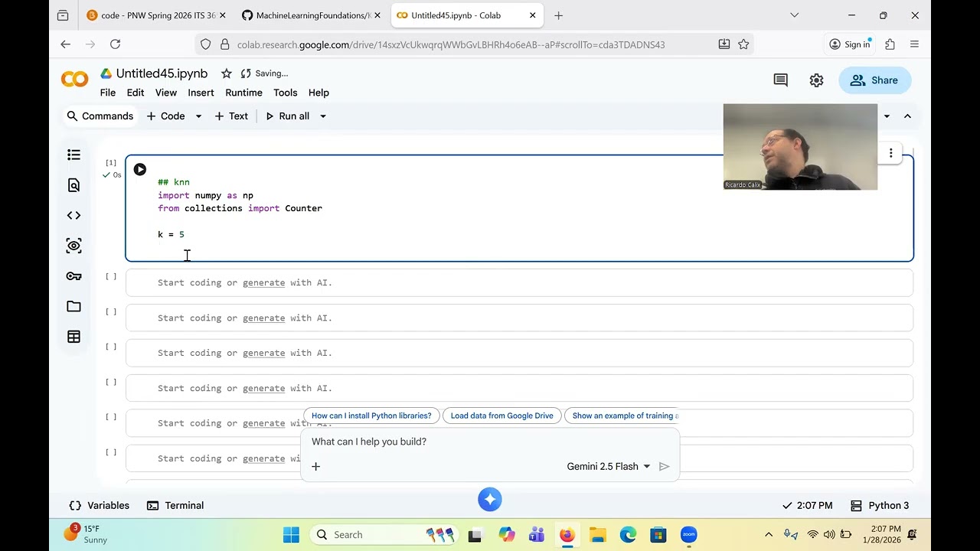This screenshot has height=551, width=980.
Task: Open Microsoft Teams from the taskbar
Action: 536,535
